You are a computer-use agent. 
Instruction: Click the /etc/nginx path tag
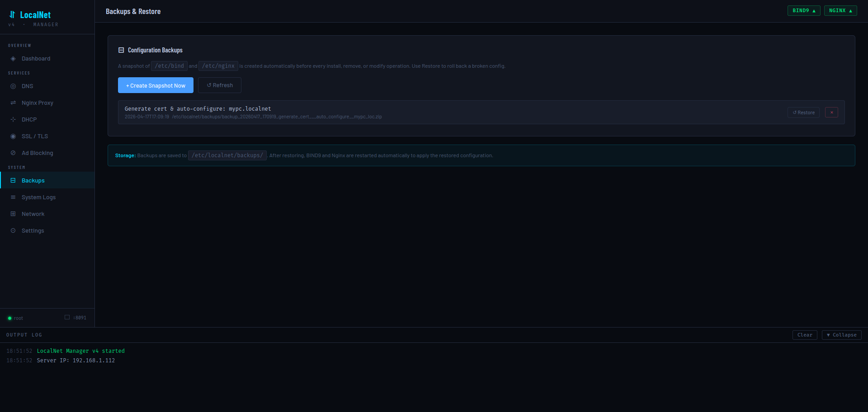coord(218,66)
